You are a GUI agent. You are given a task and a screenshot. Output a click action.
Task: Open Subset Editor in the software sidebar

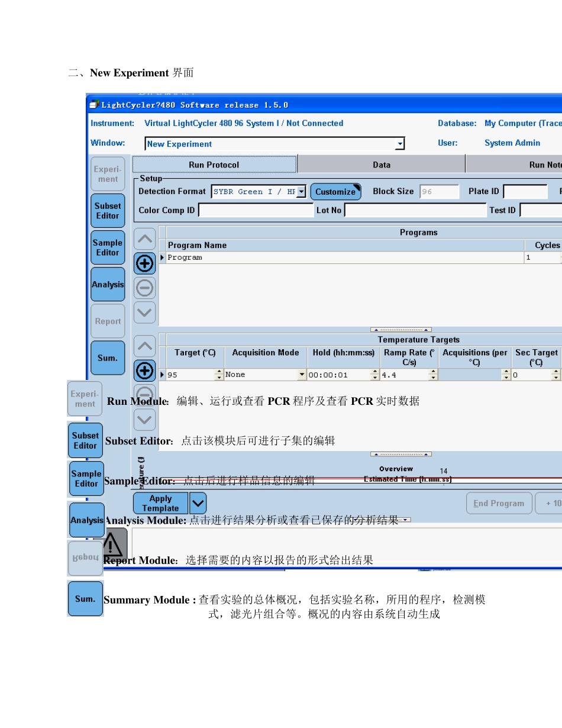[x=108, y=211]
